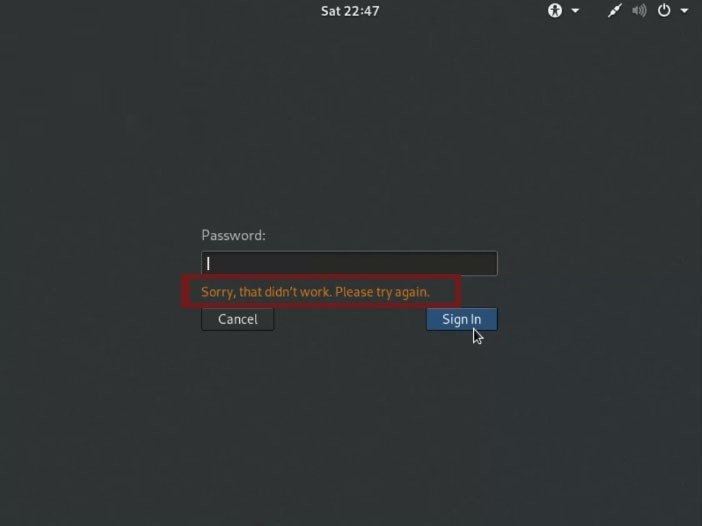
Task: Expand the arrow beside accessibility icon
Action: 575,11
